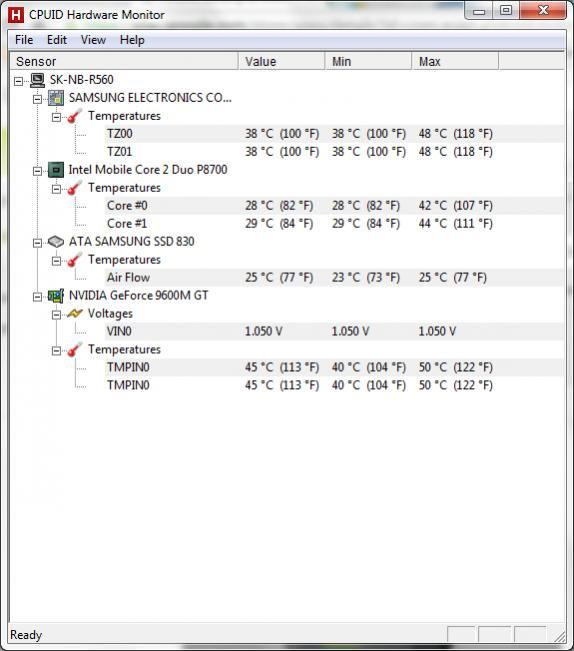
Task: Click thermometer icon under NVIDIA GeForce
Action: tap(75, 350)
